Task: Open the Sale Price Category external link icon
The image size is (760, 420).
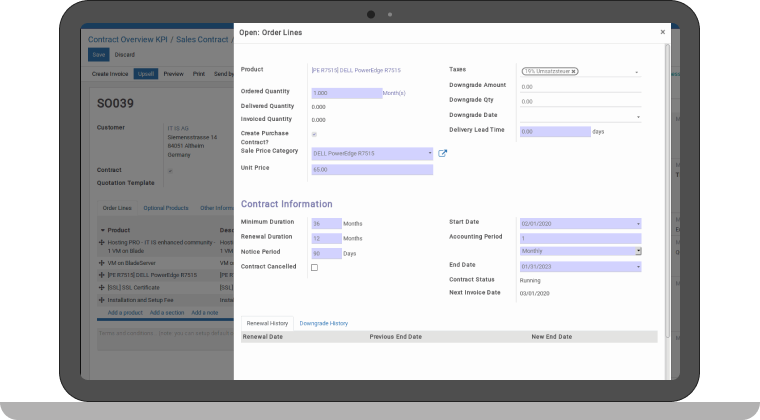Action: click(x=443, y=153)
